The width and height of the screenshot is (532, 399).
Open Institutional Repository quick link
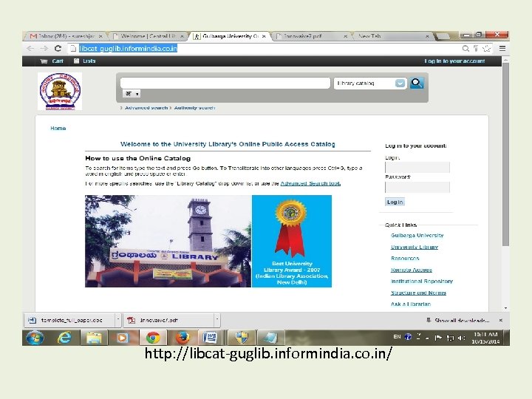(422, 282)
